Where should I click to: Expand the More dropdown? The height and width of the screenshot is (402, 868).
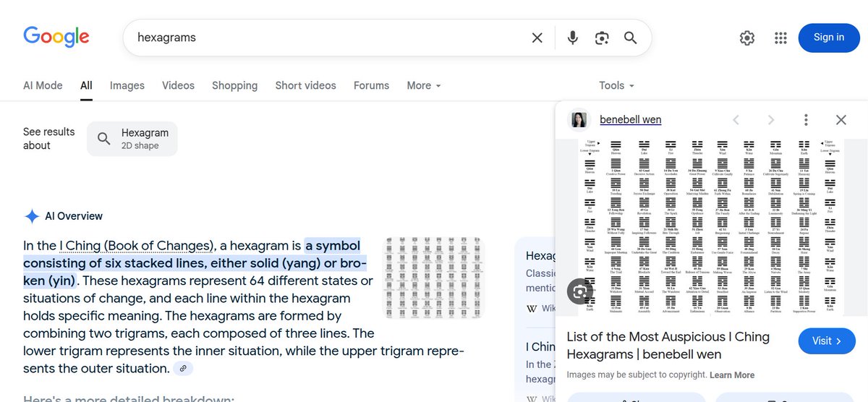(424, 85)
